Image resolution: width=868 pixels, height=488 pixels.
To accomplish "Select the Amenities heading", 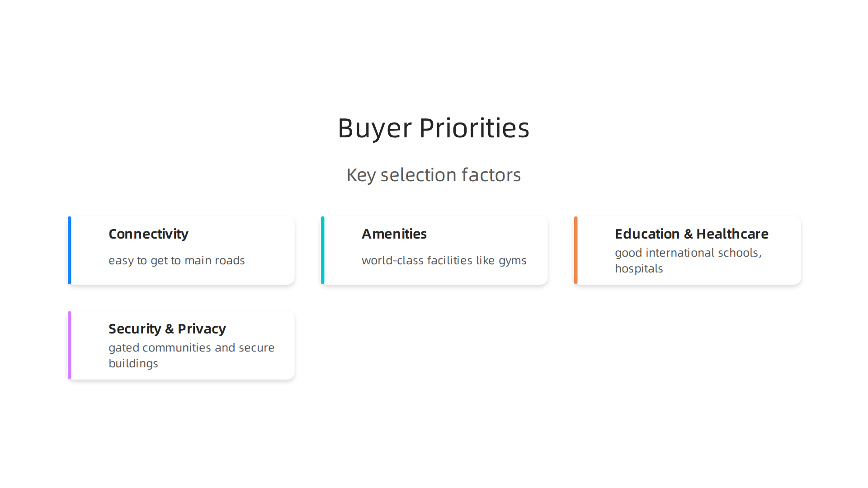I will point(394,234).
